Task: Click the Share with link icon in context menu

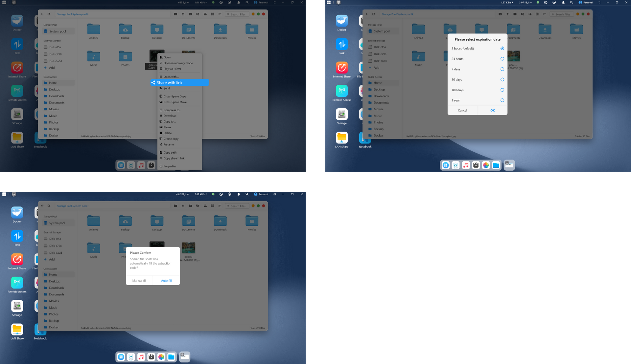Action: pyautogui.click(x=153, y=83)
